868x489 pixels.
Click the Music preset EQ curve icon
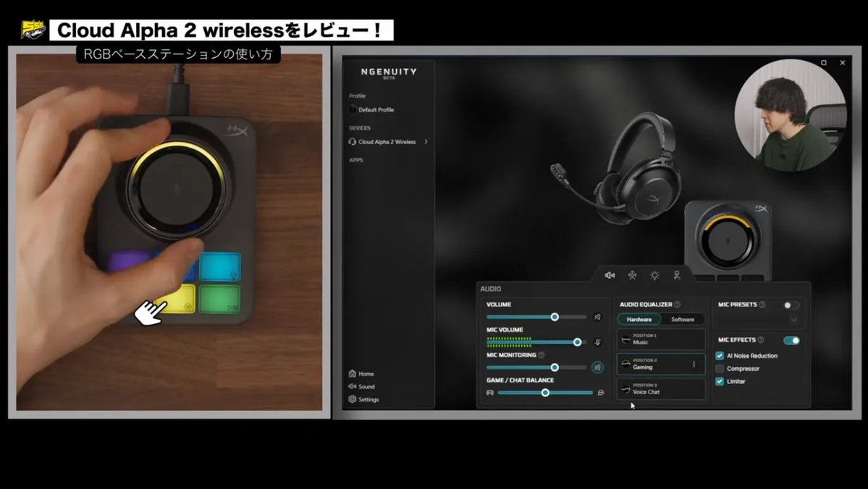coord(626,340)
